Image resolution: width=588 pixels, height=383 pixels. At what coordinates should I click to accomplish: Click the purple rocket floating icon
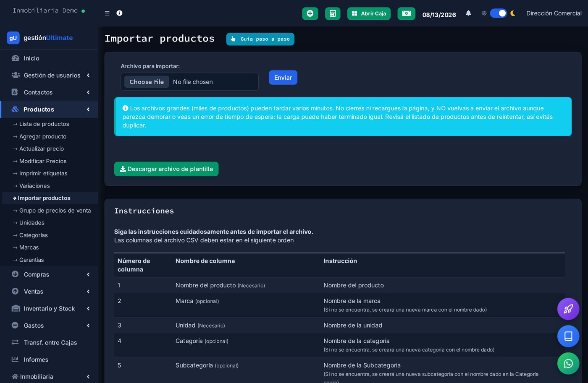point(568,309)
